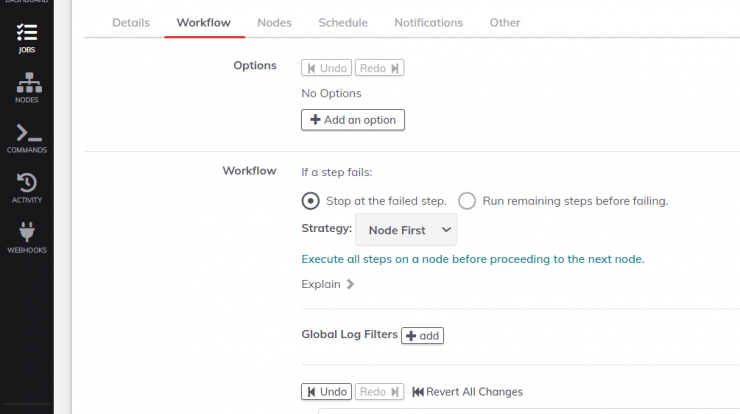Click Revert All Changes
Screen dimensions: 740x414
467,392
